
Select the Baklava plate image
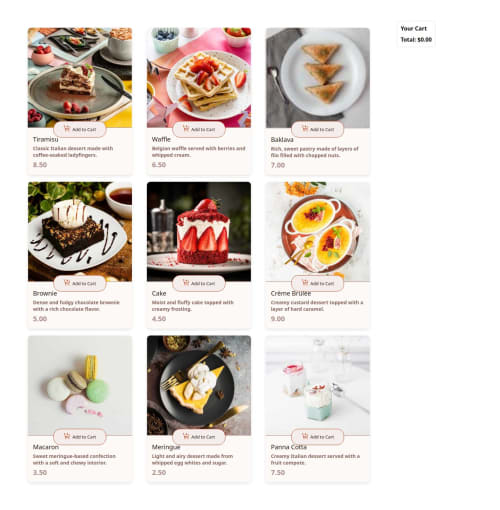[317, 77]
